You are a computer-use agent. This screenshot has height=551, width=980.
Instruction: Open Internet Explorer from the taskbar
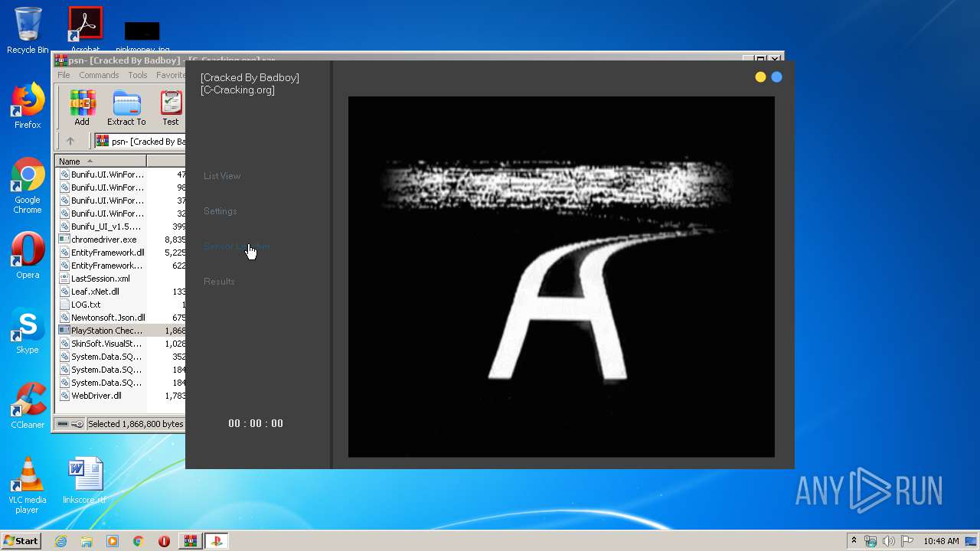click(60, 541)
